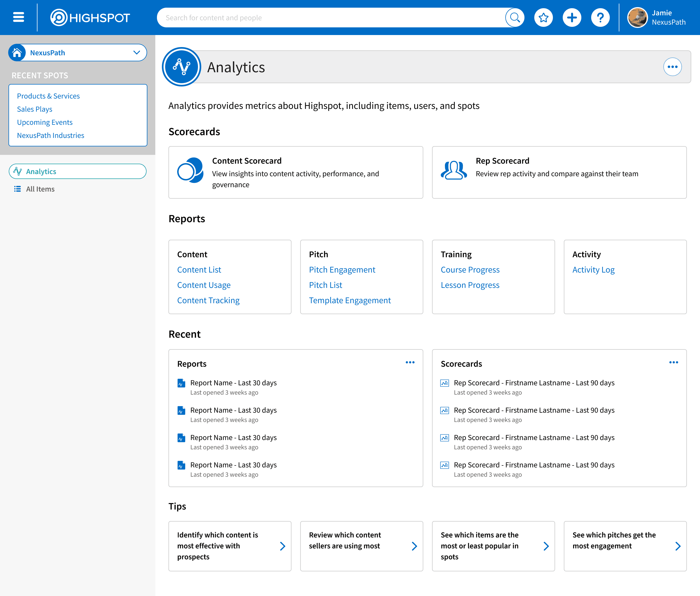Open the last recent Rep Scorecard entry
Screen dimensions: 700x596
coord(534,465)
